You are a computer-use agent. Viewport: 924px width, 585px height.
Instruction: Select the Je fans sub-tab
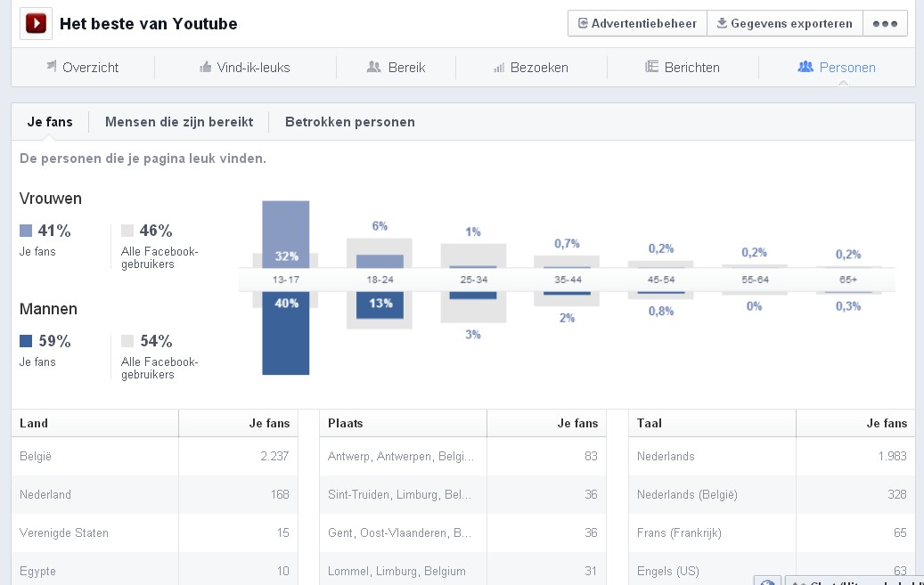click(x=50, y=122)
